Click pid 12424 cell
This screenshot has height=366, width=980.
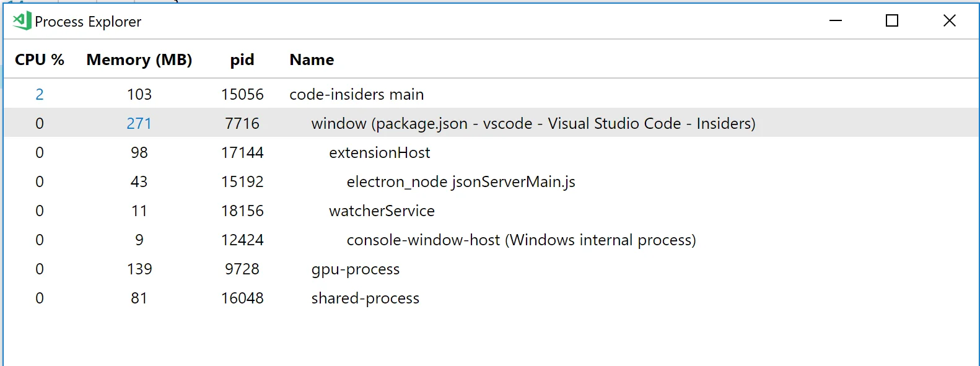242,240
